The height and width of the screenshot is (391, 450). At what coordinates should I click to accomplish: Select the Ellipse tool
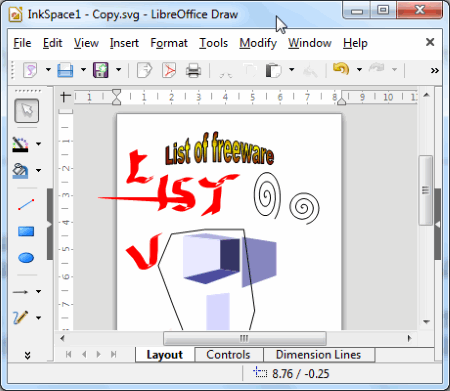click(x=26, y=258)
